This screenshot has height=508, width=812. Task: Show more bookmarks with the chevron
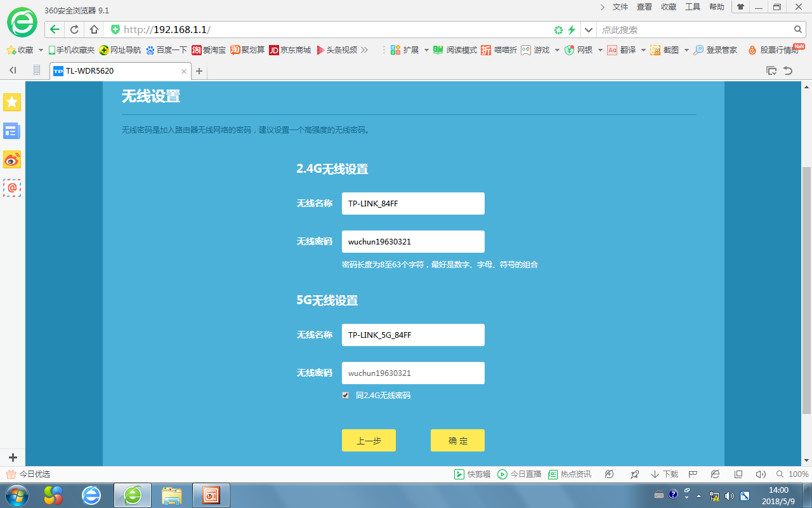(x=364, y=50)
